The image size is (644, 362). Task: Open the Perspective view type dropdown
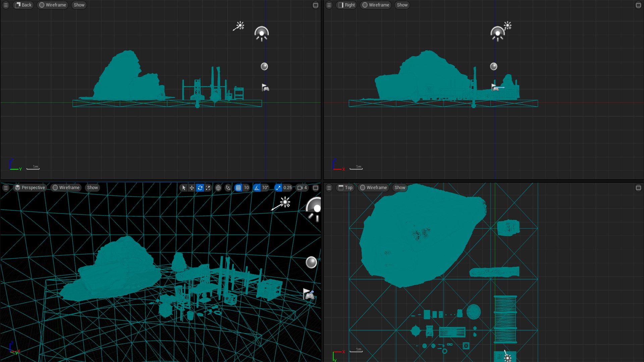[30, 188]
